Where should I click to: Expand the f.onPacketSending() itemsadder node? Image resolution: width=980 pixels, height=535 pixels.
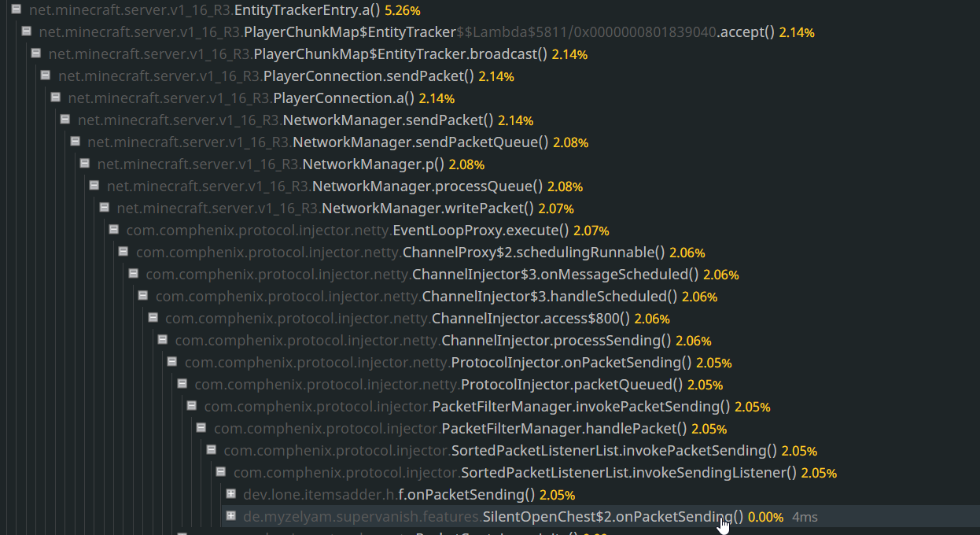click(230, 494)
